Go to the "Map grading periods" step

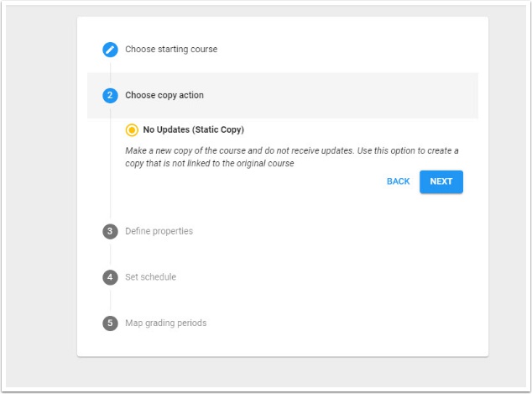[165, 323]
